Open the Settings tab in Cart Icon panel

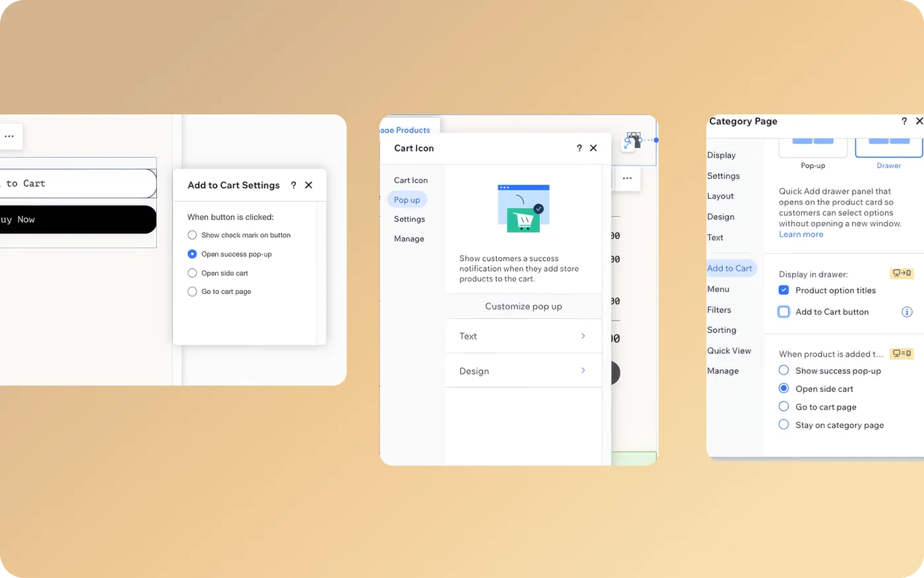click(x=409, y=219)
